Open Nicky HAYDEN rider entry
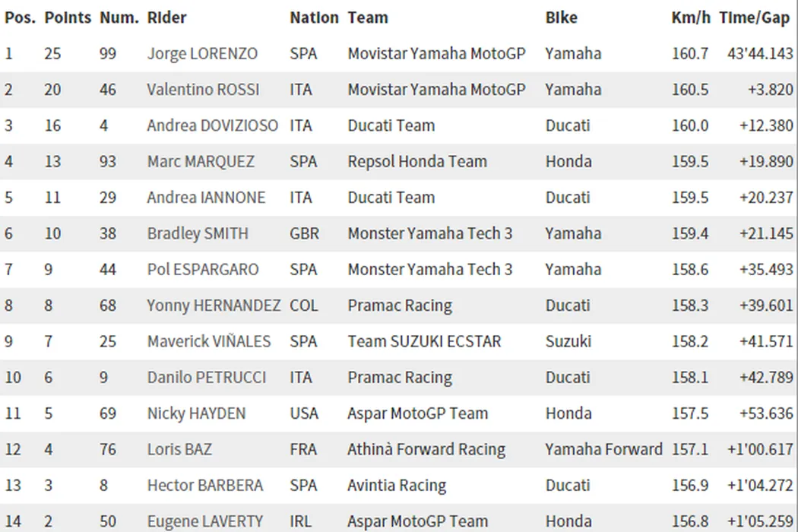The width and height of the screenshot is (798, 532). click(196, 413)
